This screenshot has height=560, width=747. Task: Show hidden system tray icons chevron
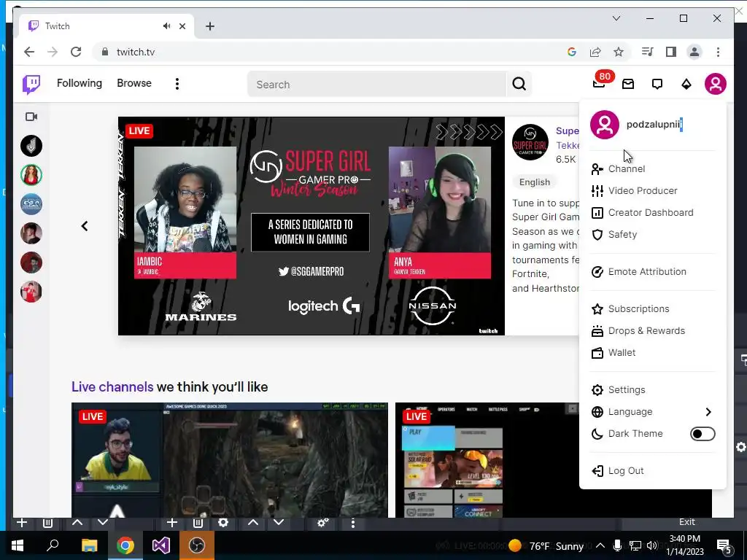pos(600,545)
